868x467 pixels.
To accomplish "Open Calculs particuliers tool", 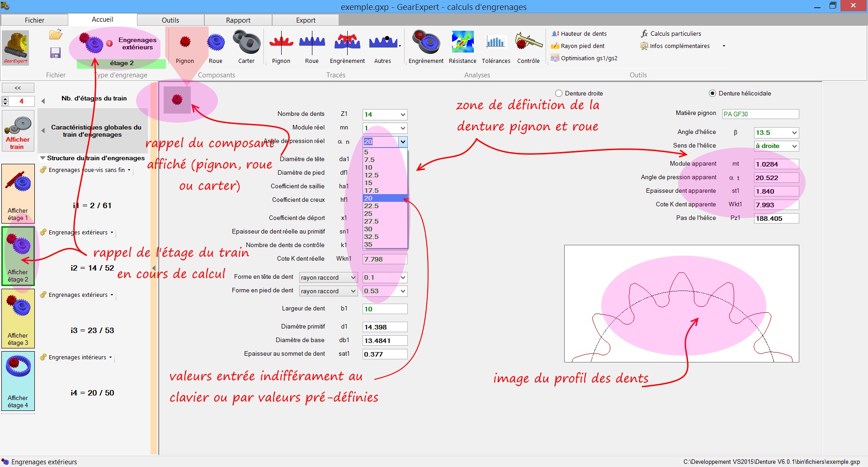I will (671, 33).
